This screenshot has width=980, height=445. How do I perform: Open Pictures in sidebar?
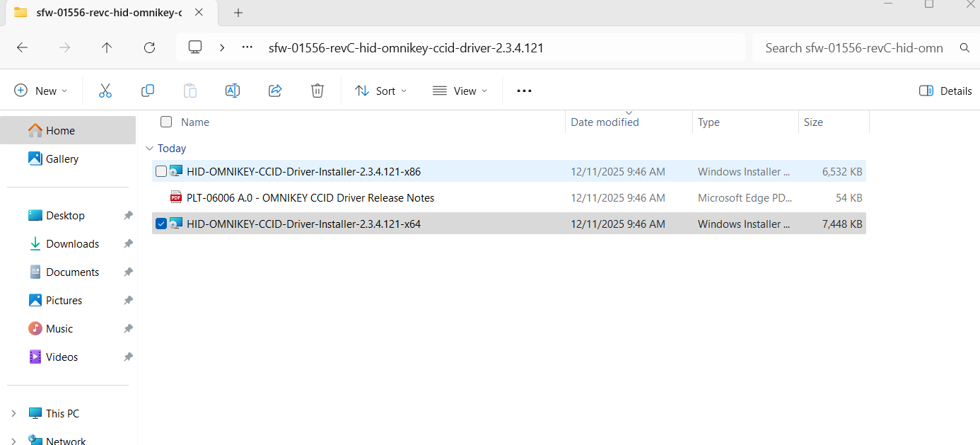[64, 300]
